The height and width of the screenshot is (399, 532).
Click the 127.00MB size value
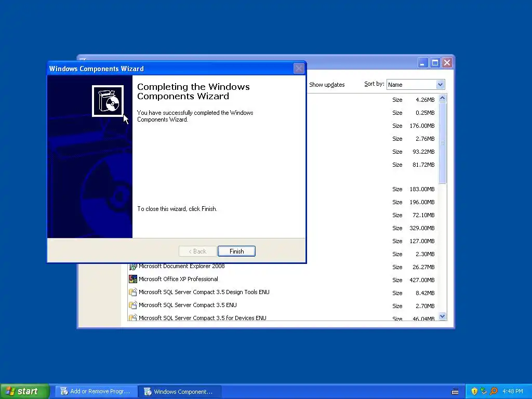click(x=422, y=241)
